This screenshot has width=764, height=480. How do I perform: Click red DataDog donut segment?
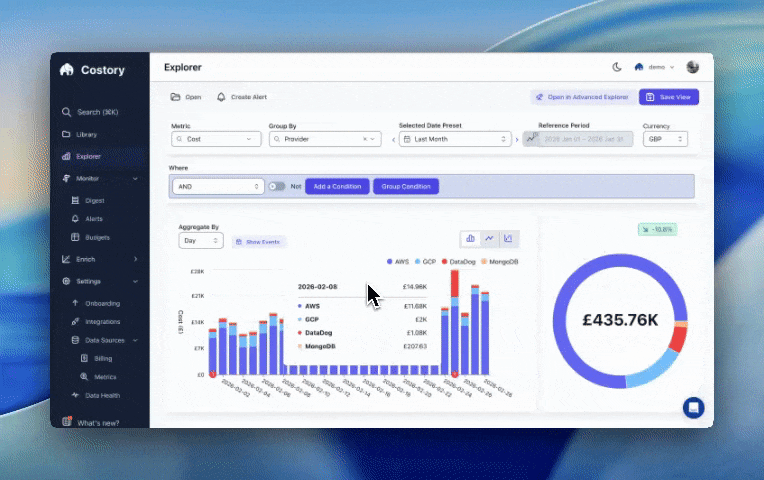(x=678, y=339)
